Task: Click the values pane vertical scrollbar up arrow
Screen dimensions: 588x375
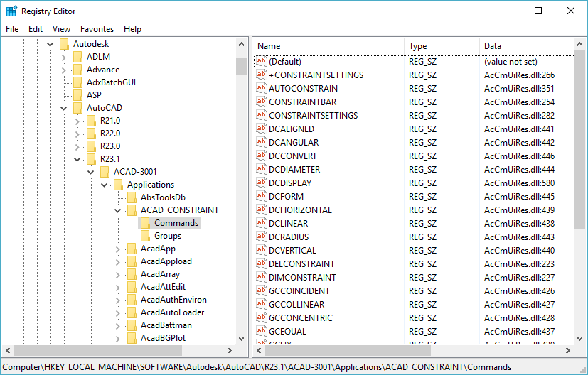Action: click(579, 44)
